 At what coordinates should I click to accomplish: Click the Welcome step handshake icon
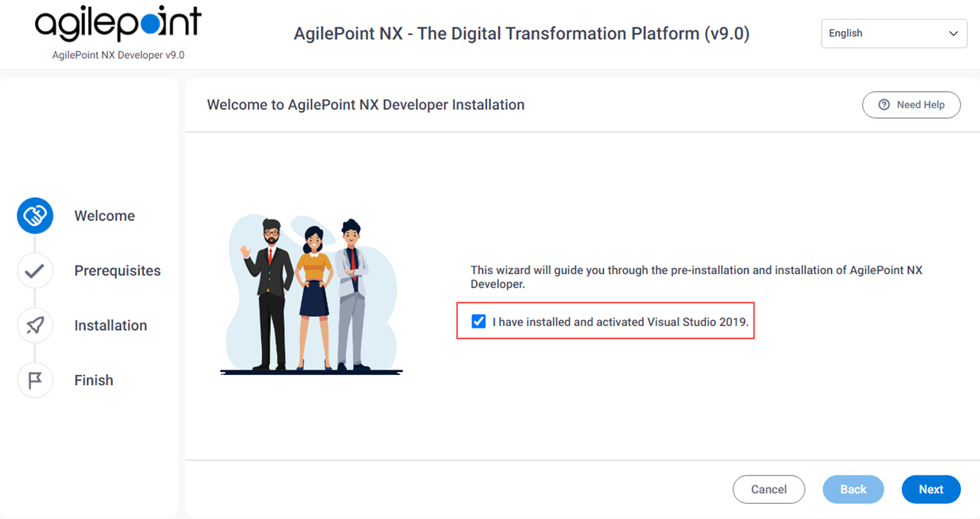click(35, 216)
